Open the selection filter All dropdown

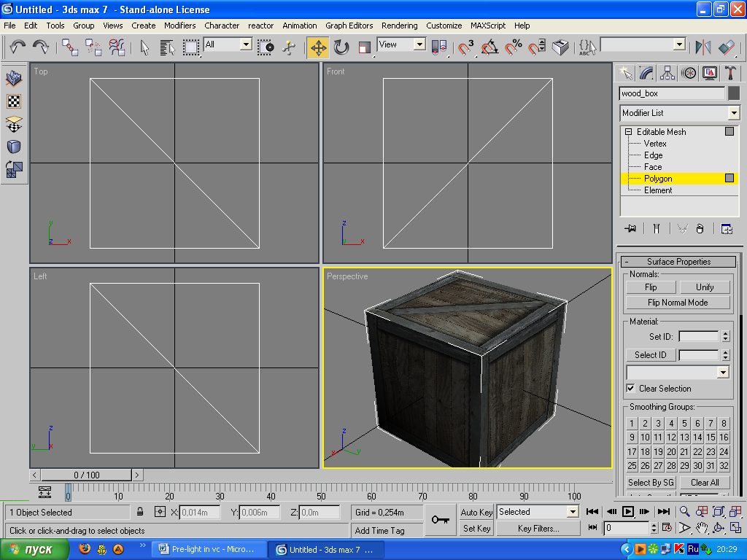[247, 44]
